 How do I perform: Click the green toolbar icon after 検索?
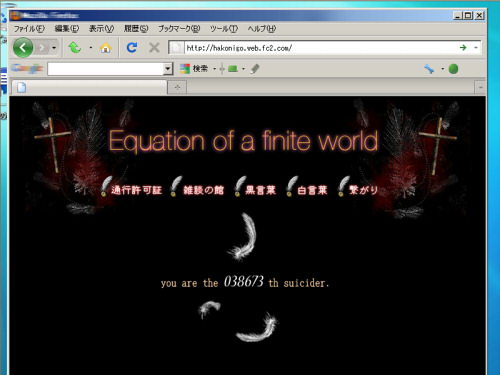(x=233, y=69)
